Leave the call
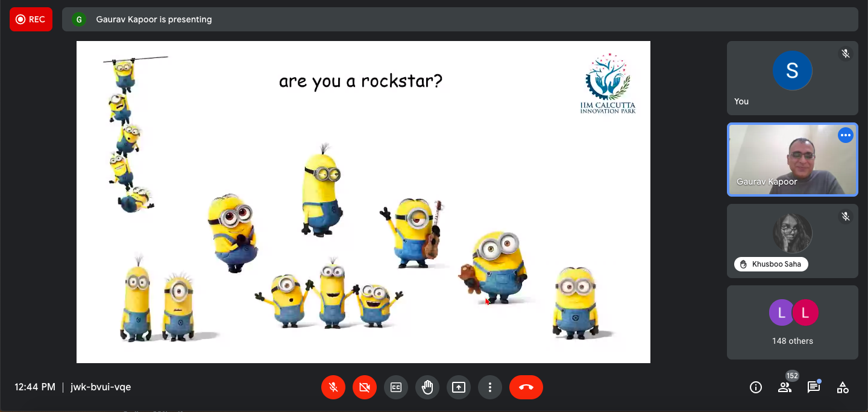The image size is (868, 412). coord(526,387)
